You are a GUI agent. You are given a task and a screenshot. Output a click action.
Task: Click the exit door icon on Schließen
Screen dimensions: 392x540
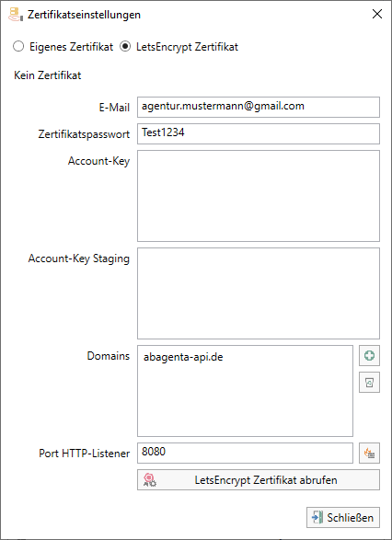(317, 517)
